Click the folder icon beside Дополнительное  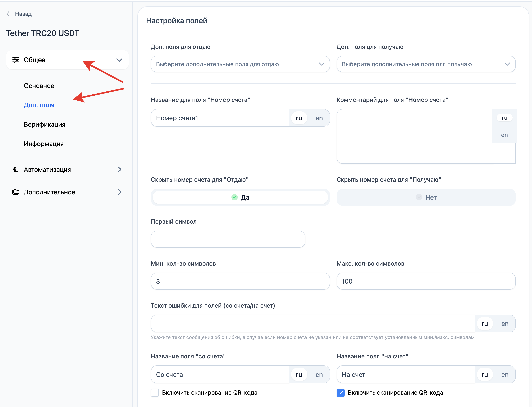click(16, 192)
